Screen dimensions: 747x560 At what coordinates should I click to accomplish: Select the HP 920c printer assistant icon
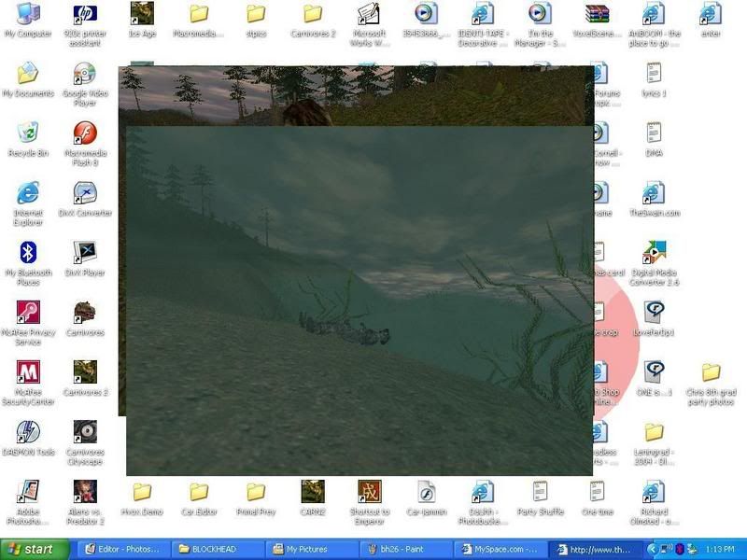[85, 14]
